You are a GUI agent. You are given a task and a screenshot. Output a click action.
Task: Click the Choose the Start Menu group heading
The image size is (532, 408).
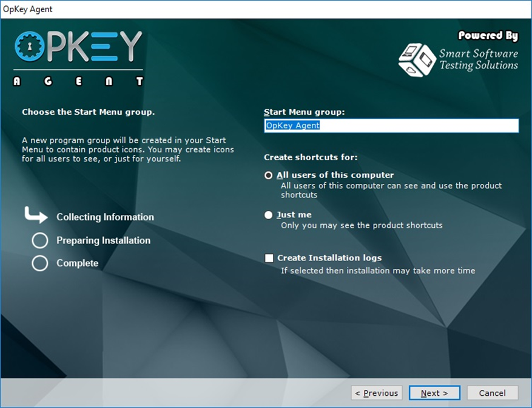pos(89,112)
